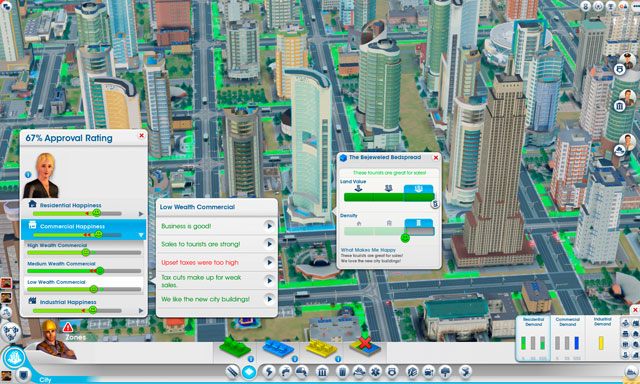The image size is (640, 384).
Task: Click the Residential Demand bars
Action: [x=533, y=343]
